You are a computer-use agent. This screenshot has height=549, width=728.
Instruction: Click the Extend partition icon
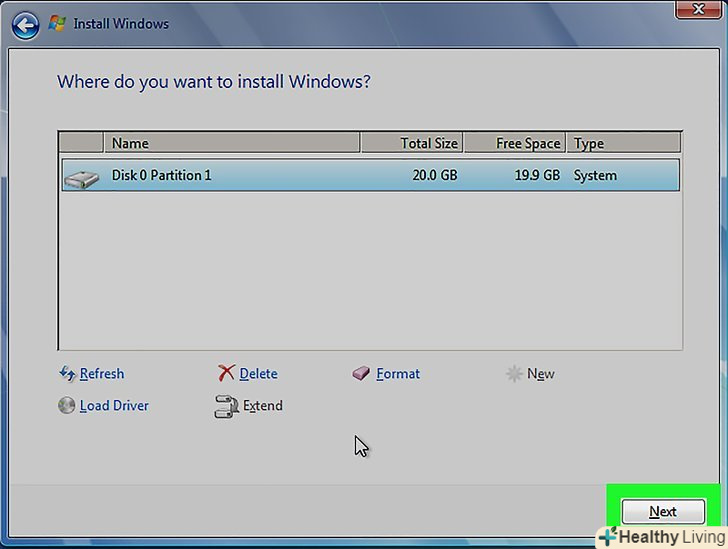226,406
